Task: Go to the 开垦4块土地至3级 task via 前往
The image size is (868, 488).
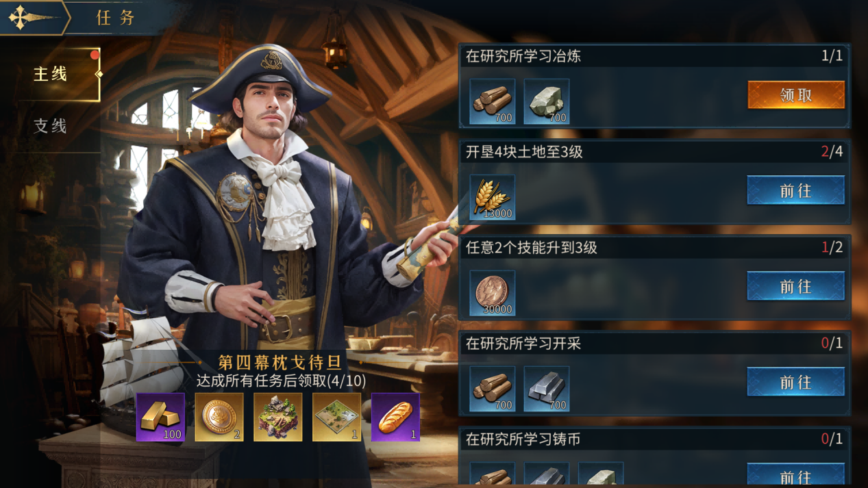Action: tap(795, 190)
